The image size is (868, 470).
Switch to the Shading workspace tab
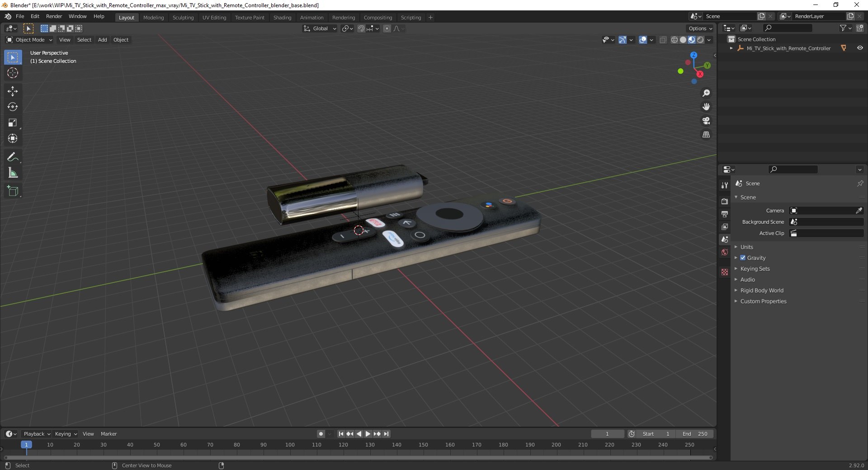tap(282, 18)
